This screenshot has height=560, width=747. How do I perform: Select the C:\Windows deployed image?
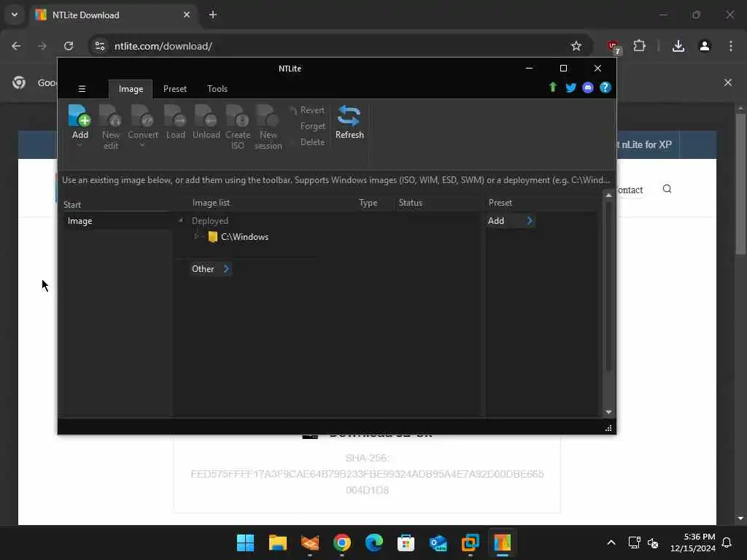point(244,237)
